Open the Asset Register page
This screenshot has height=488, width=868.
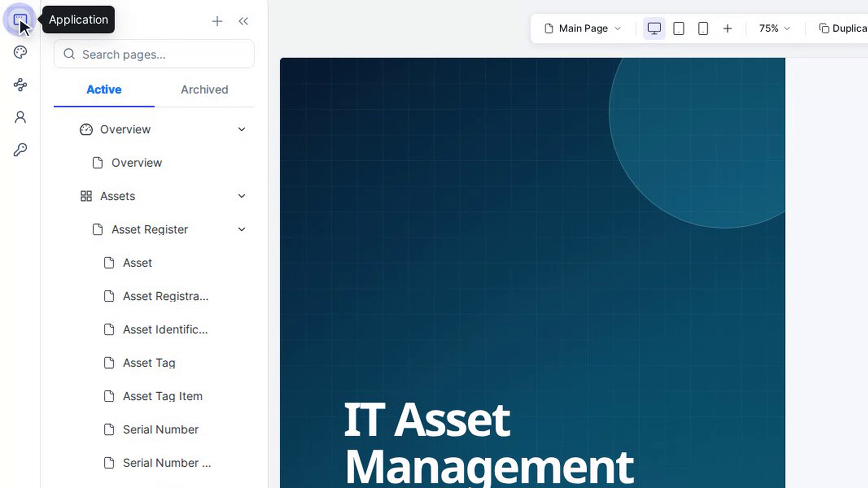[x=150, y=230]
